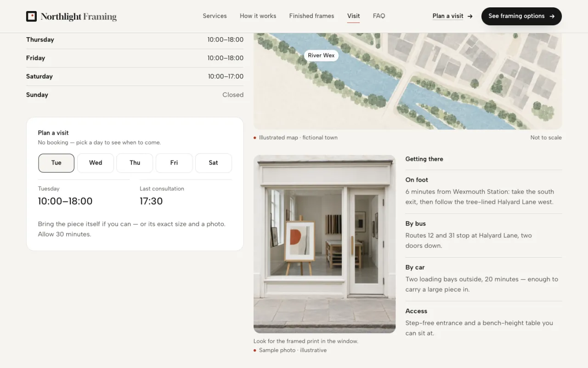Open the shopfront sample photo
This screenshot has width=588, height=368.
324,244
